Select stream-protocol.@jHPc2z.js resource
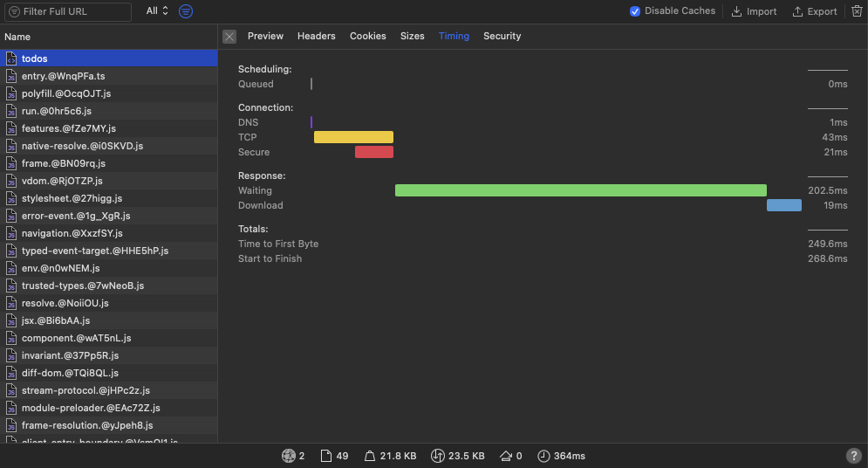 [x=108, y=390]
